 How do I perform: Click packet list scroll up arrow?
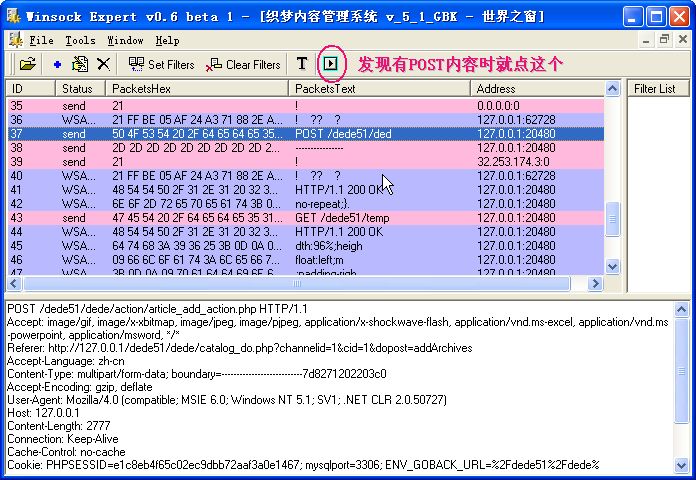pos(612,89)
